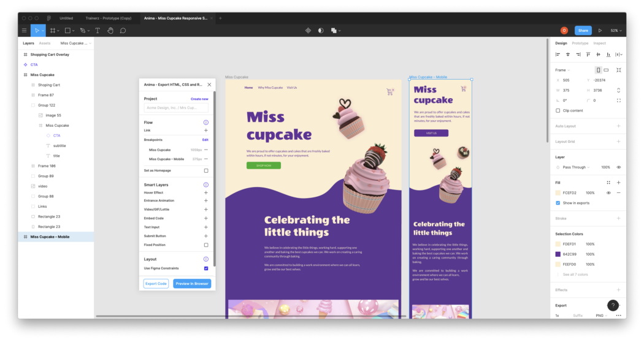The width and height of the screenshot is (644, 342).
Task: Click the Constrain proportions lock icon
Action: click(618, 90)
